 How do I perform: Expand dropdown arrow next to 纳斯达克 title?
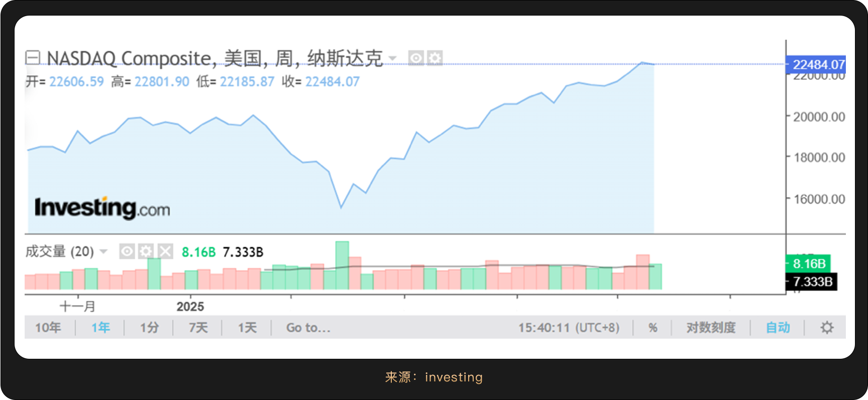[x=393, y=58]
